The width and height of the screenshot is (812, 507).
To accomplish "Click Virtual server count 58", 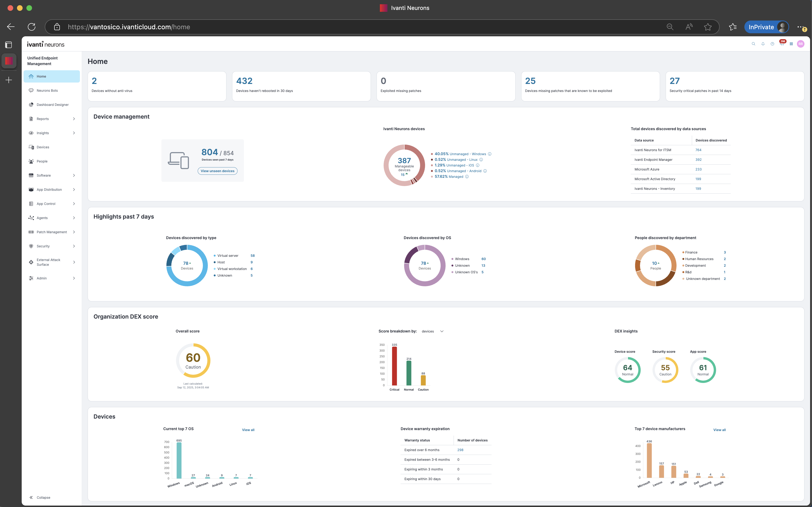I will tap(253, 256).
